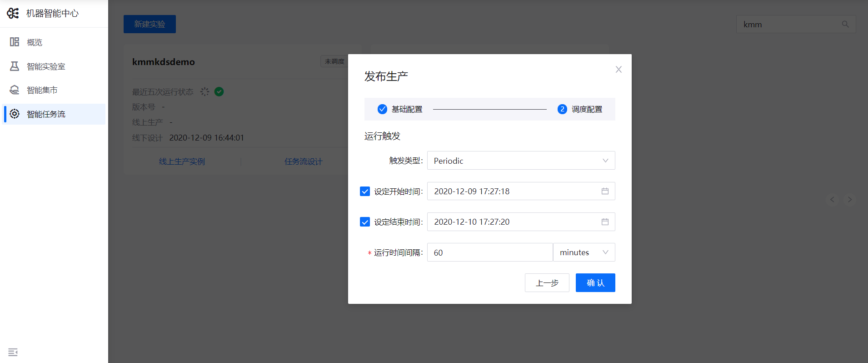Click the 基础配置 completed check icon

[x=382, y=109]
